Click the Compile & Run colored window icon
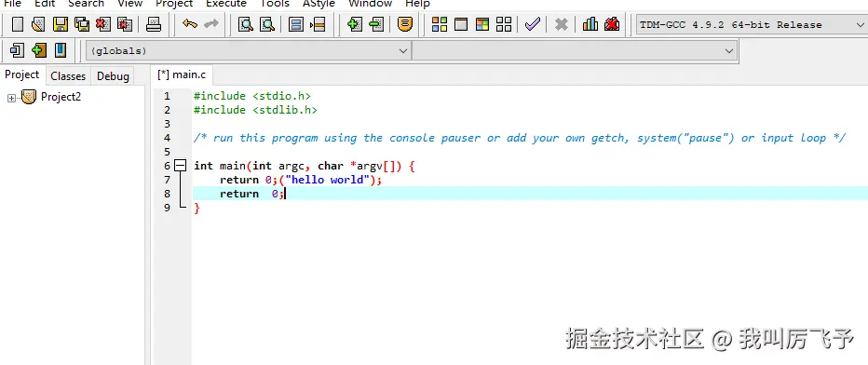The width and height of the screenshot is (868, 365). [482, 24]
